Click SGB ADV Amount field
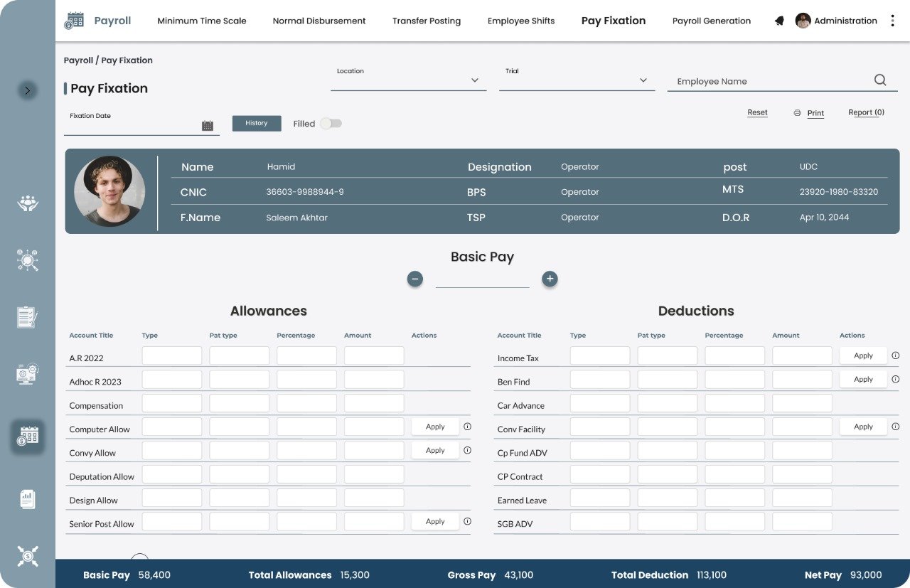The width and height of the screenshot is (910, 588). tap(802, 521)
